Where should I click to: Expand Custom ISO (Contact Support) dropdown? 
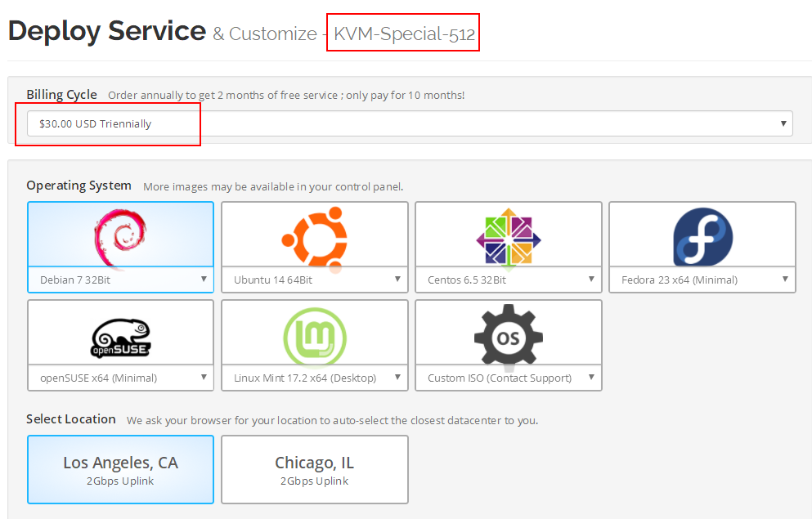coord(508,378)
